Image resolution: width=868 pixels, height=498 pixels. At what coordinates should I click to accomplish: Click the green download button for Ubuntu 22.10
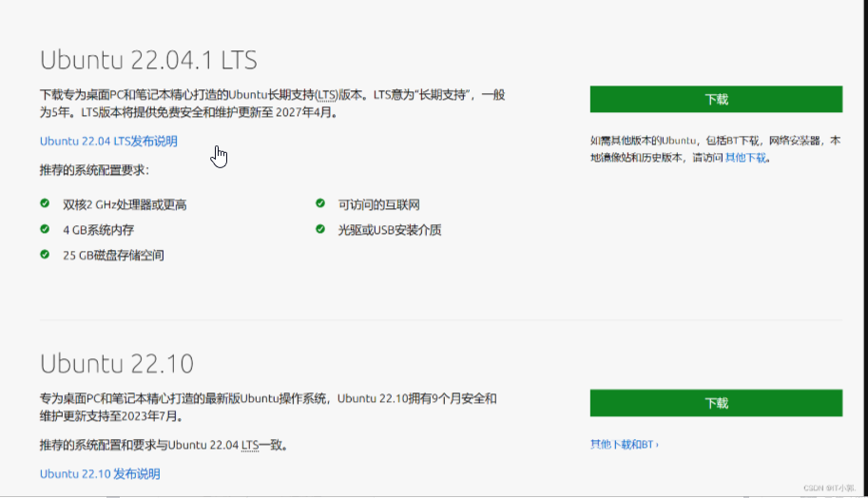click(x=716, y=403)
